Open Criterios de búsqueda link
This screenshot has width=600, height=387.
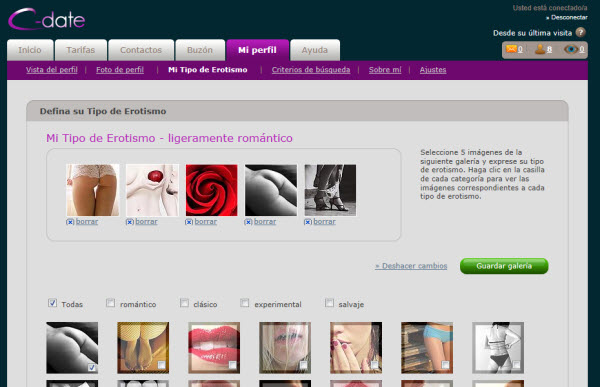[311, 70]
